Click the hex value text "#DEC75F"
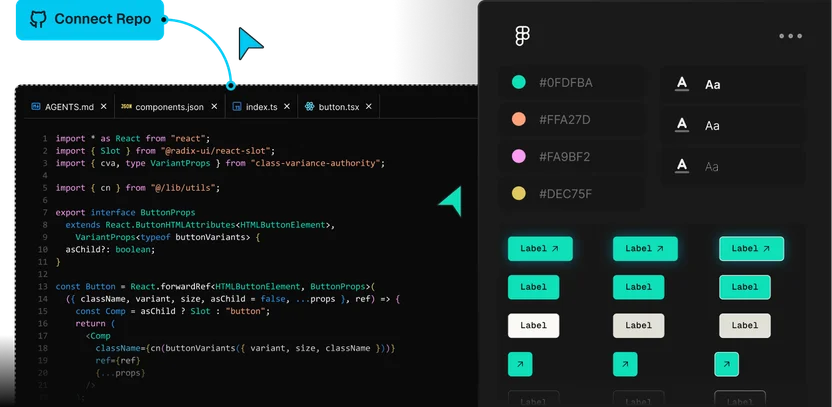Image resolution: width=832 pixels, height=407 pixels. [x=566, y=194]
